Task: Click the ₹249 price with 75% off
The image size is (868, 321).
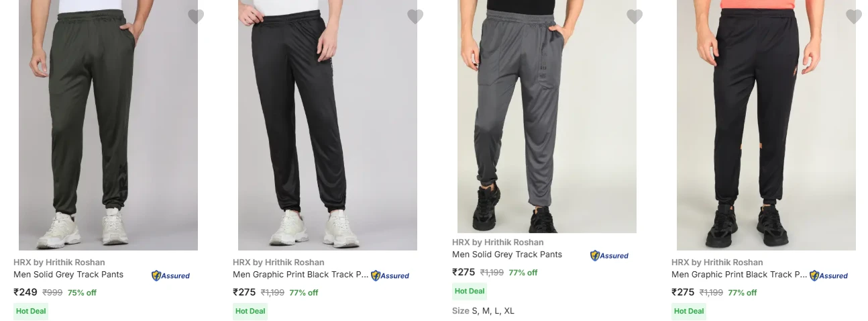Action: [25, 292]
